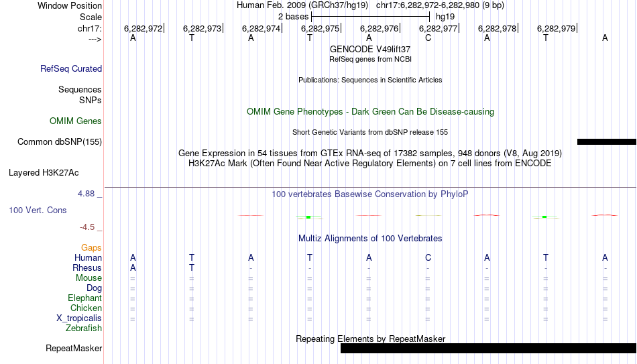Click the 4.88 PhyloP upper scale value
637x364 pixels.
pyautogui.click(x=86, y=194)
